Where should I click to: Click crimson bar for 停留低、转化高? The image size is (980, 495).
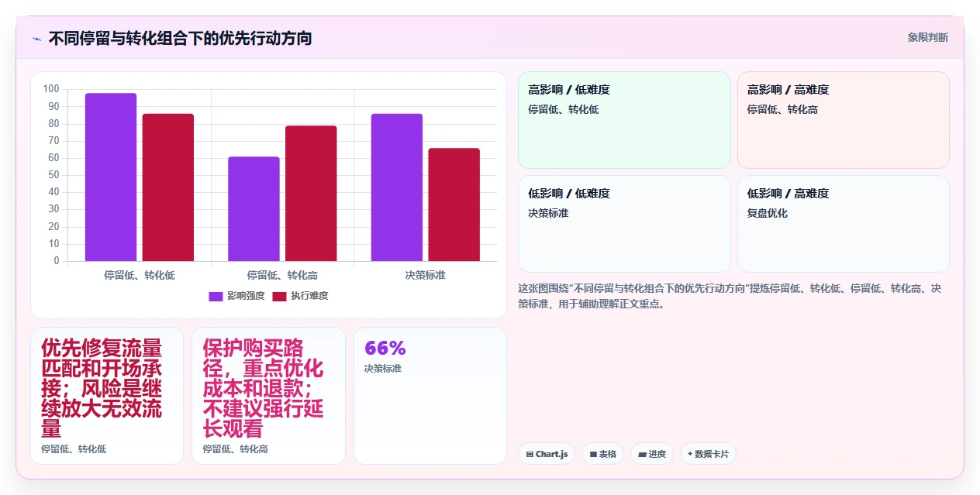click(x=311, y=194)
